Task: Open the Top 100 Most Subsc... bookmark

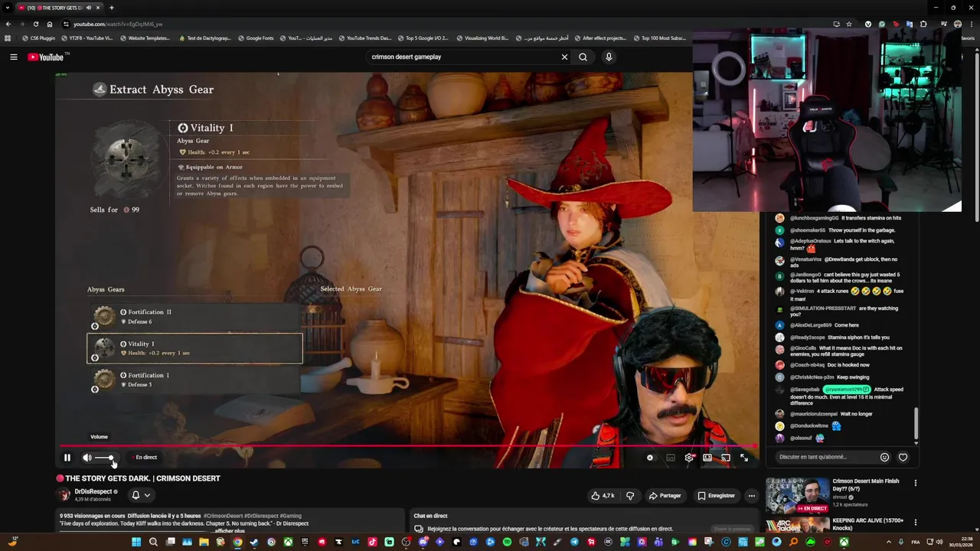Action: (659, 37)
